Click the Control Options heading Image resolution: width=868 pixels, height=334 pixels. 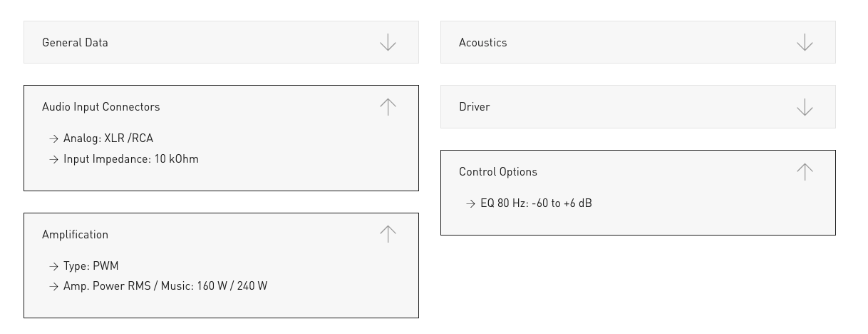click(x=497, y=172)
